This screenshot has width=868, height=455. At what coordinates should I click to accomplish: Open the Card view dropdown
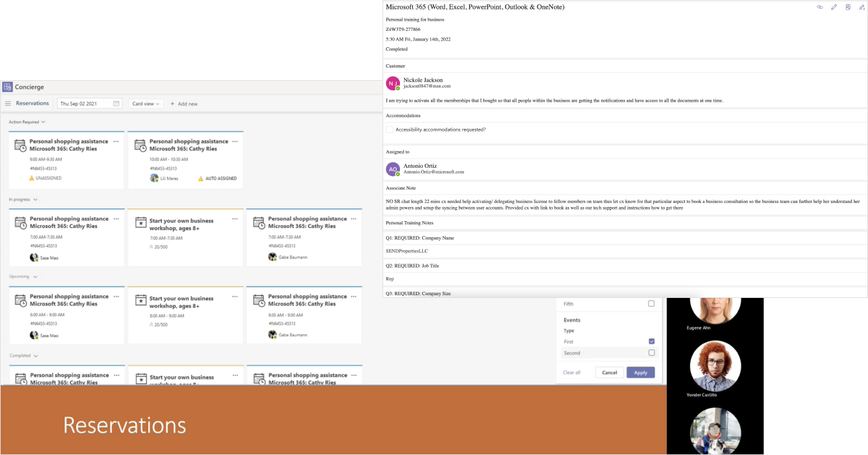[x=146, y=104]
